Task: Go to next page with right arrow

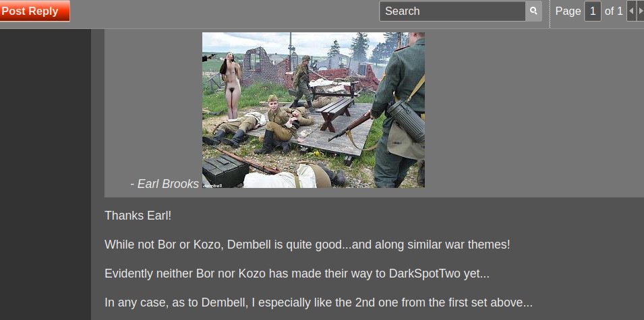Action: pyautogui.click(x=640, y=11)
